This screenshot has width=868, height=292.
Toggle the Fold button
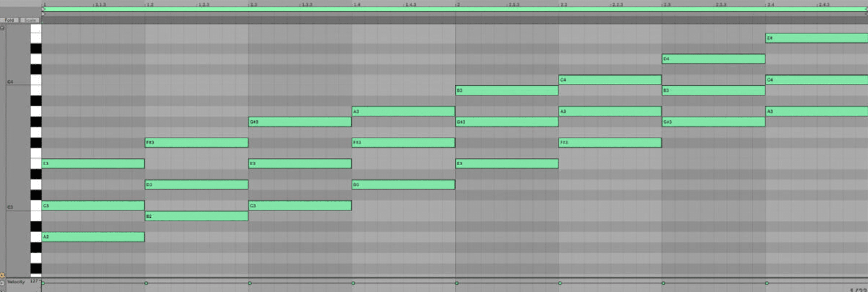pos(9,20)
